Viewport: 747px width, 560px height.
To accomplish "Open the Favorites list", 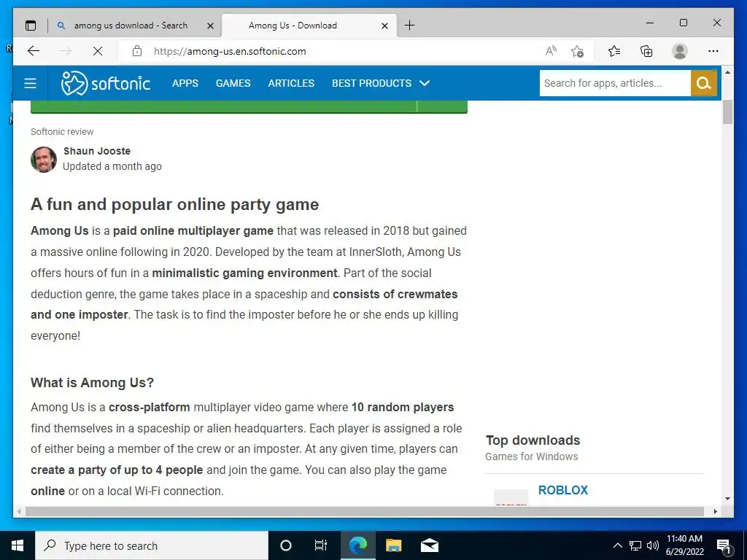I will [614, 51].
